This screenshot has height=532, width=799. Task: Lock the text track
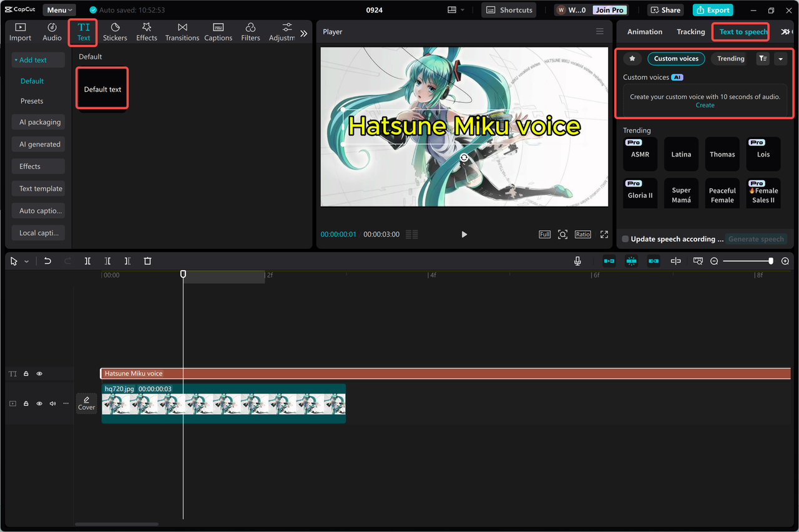tap(26, 373)
